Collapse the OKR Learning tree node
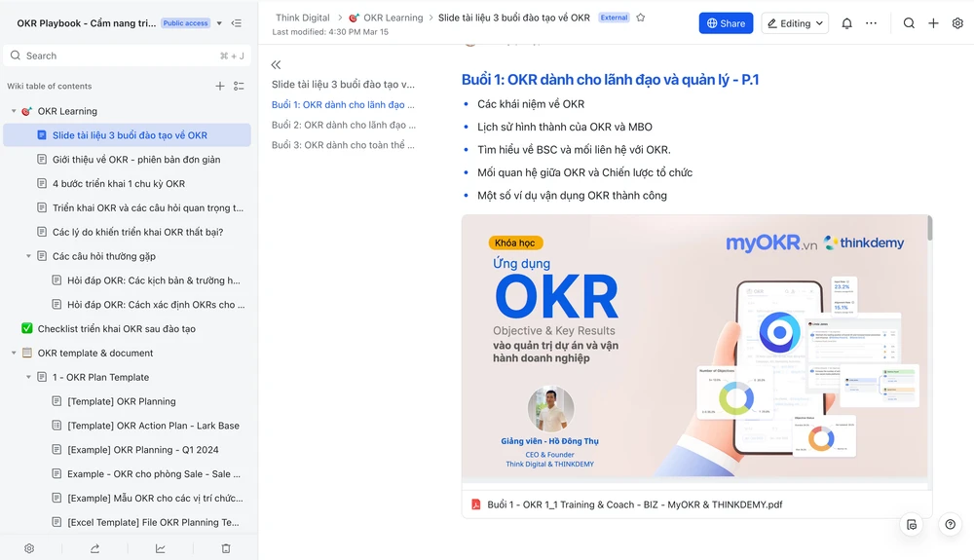Screen dimensions: 974x560 [x=14, y=111]
